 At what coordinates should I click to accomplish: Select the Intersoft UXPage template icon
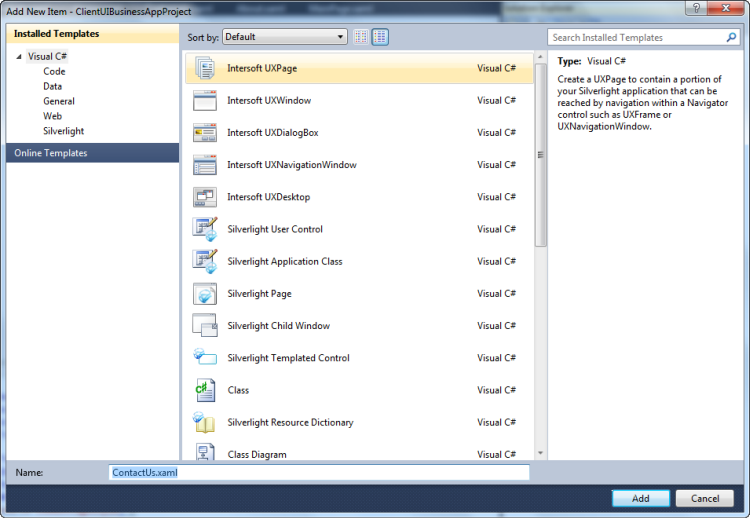click(205, 68)
